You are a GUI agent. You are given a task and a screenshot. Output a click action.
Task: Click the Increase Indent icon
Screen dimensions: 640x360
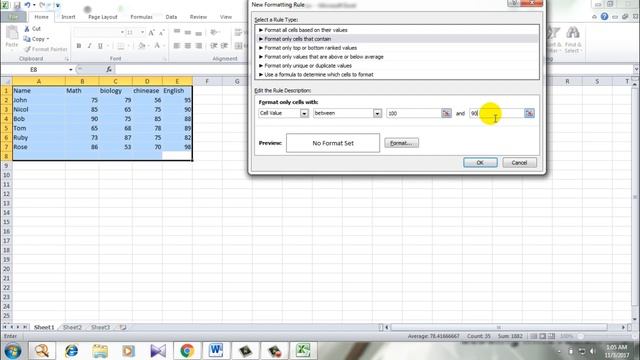[x=224, y=46]
